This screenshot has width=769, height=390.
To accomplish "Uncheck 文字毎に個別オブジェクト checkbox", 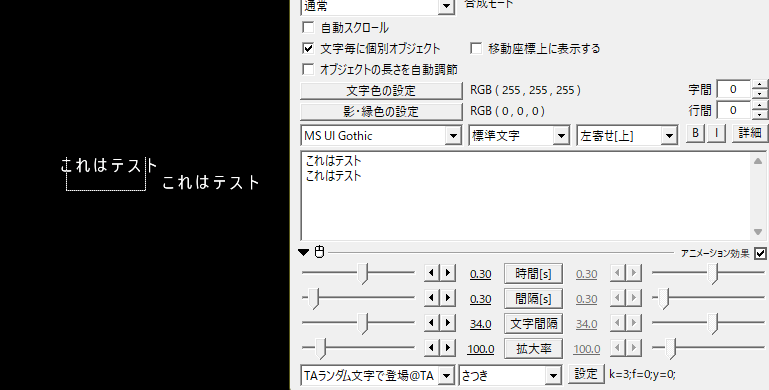I will pyautogui.click(x=308, y=48).
